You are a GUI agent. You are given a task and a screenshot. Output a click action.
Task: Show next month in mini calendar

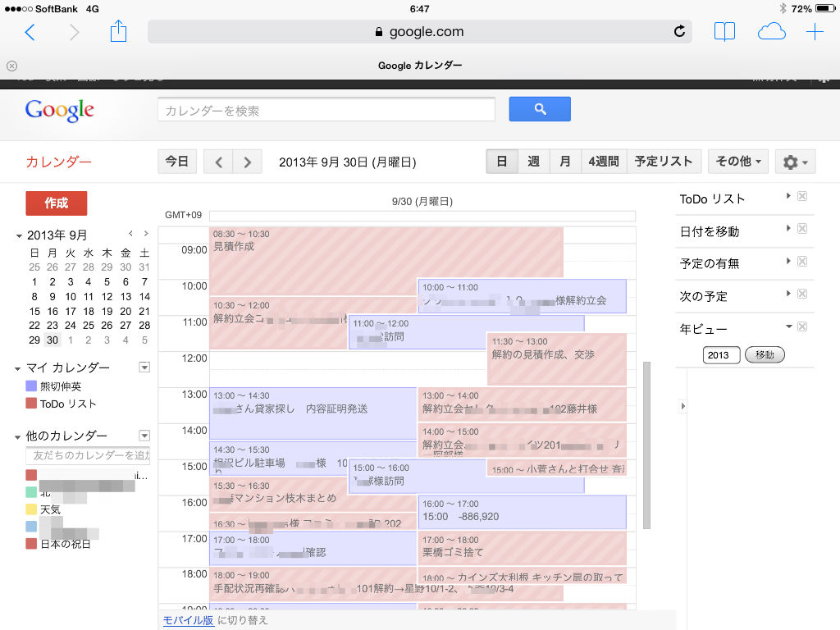146,234
